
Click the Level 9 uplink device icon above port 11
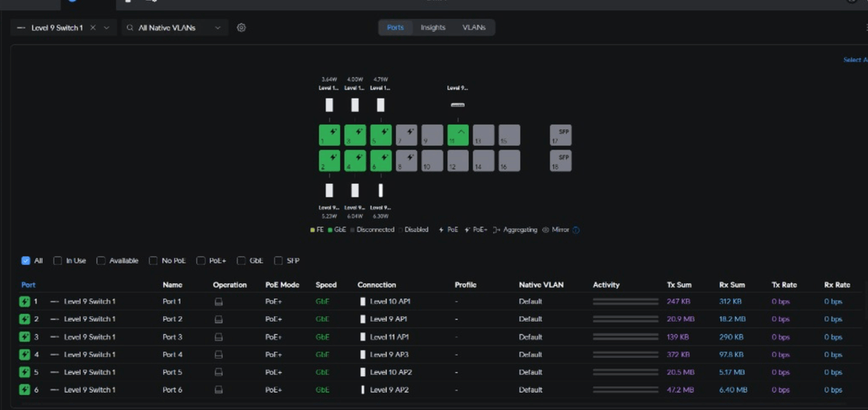(x=458, y=105)
